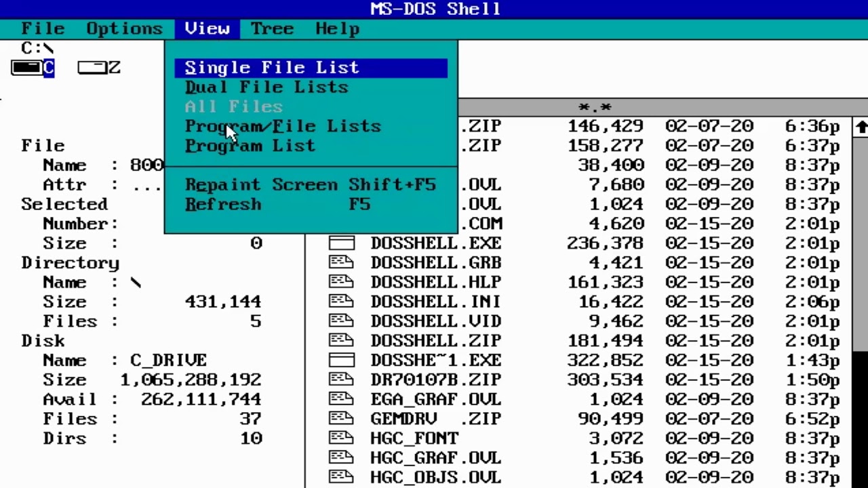The height and width of the screenshot is (488, 868).
Task: Click the HGC_FONT file icon
Action: point(342,439)
